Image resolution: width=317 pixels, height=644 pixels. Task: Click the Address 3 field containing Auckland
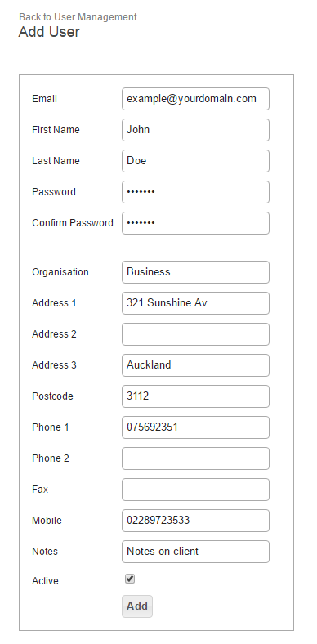(x=195, y=365)
